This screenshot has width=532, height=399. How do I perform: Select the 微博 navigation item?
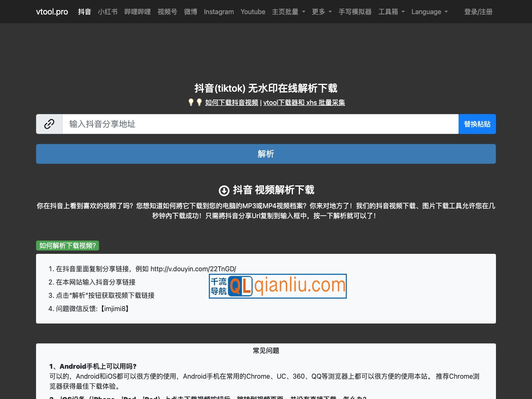pyautogui.click(x=191, y=12)
